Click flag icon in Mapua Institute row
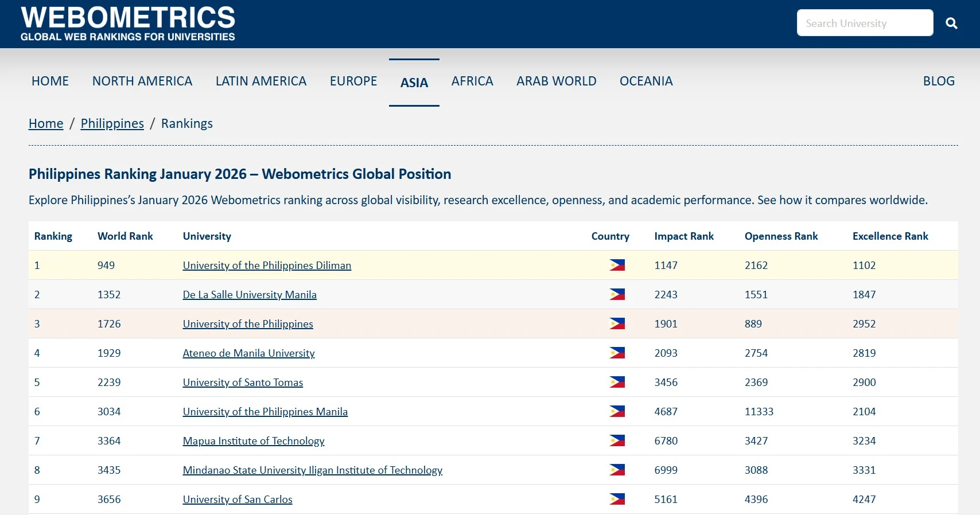Viewport: 980px width, 515px height. [x=617, y=440]
